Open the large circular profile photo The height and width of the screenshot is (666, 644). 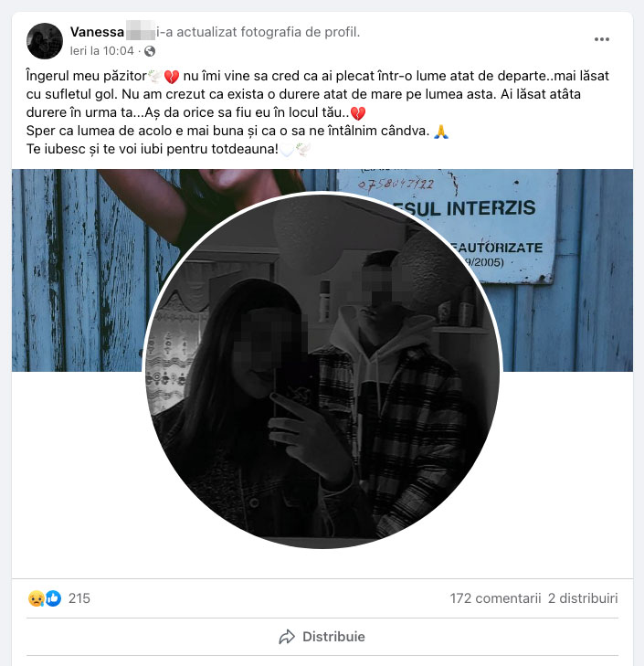(x=322, y=370)
